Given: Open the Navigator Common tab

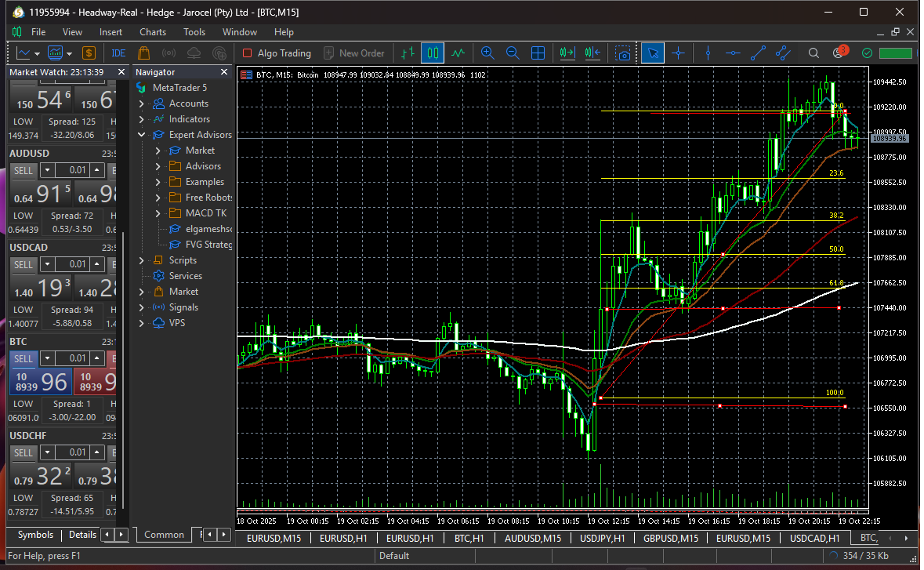Looking at the screenshot, I should (164, 535).
